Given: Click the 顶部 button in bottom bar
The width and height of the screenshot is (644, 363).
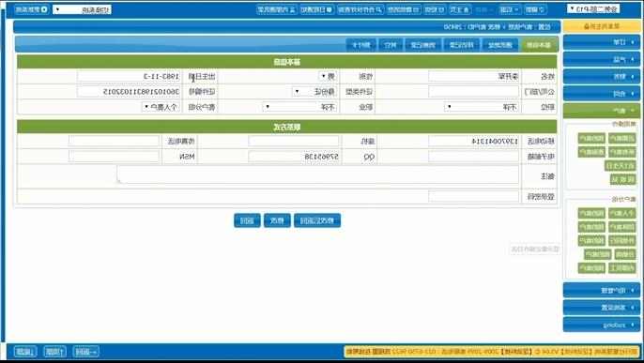Looking at the screenshot, I should [x=54, y=352].
